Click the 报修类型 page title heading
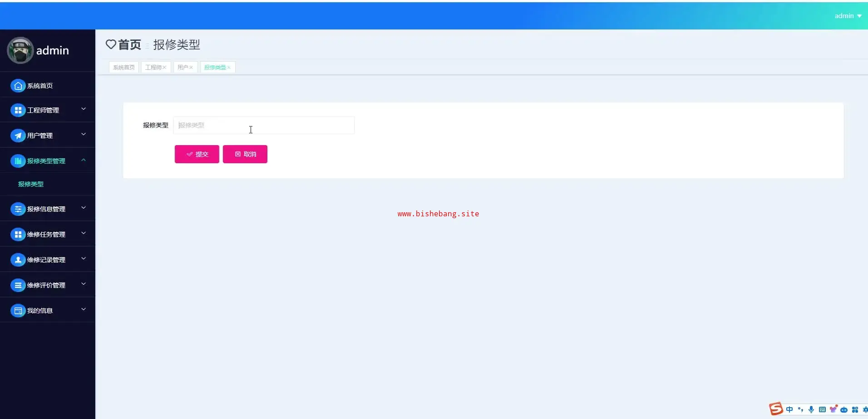 [x=177, y=44]
